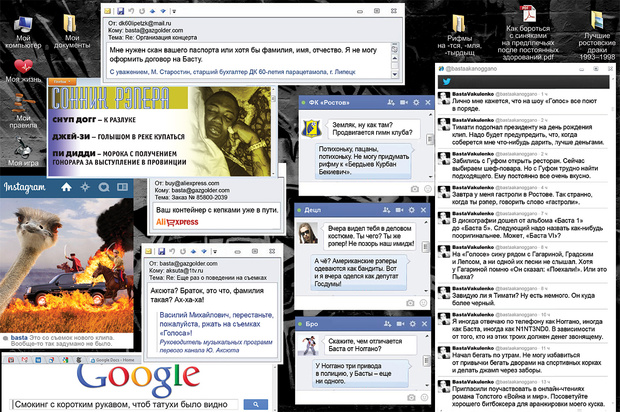The height and width of the screenshot is (412, 620).
Task: Click down arrow of Организация концерта email scrollbar
Action: [395, 74]
